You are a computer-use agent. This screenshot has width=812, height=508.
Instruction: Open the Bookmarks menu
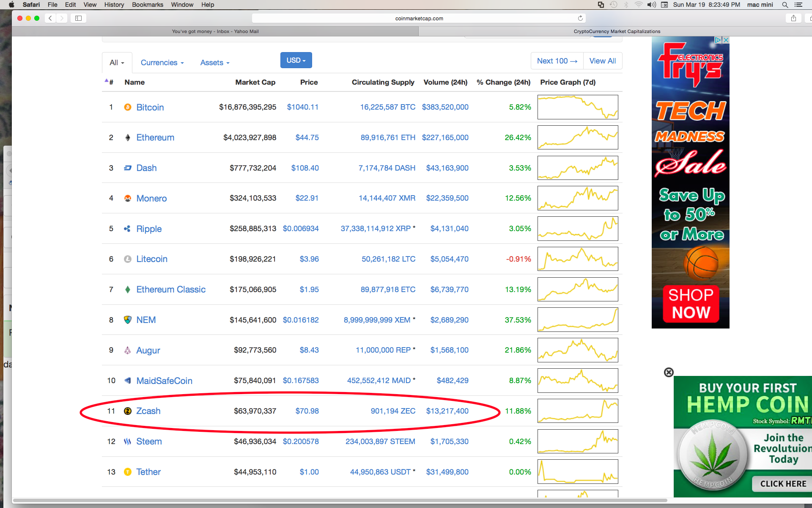point(148,5)
